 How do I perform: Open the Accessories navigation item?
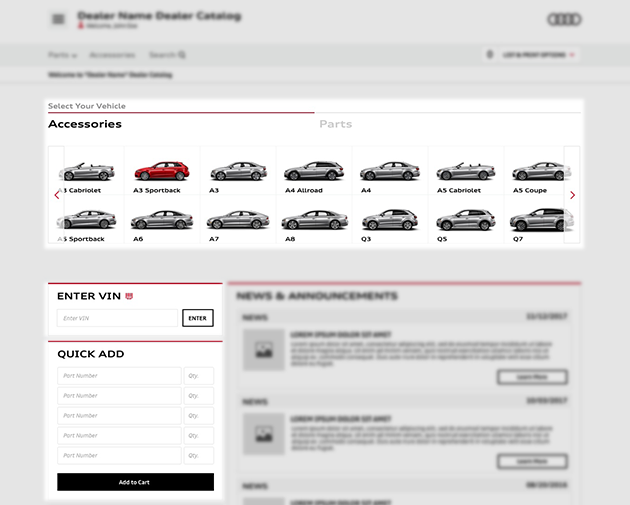tap(112, 55)
